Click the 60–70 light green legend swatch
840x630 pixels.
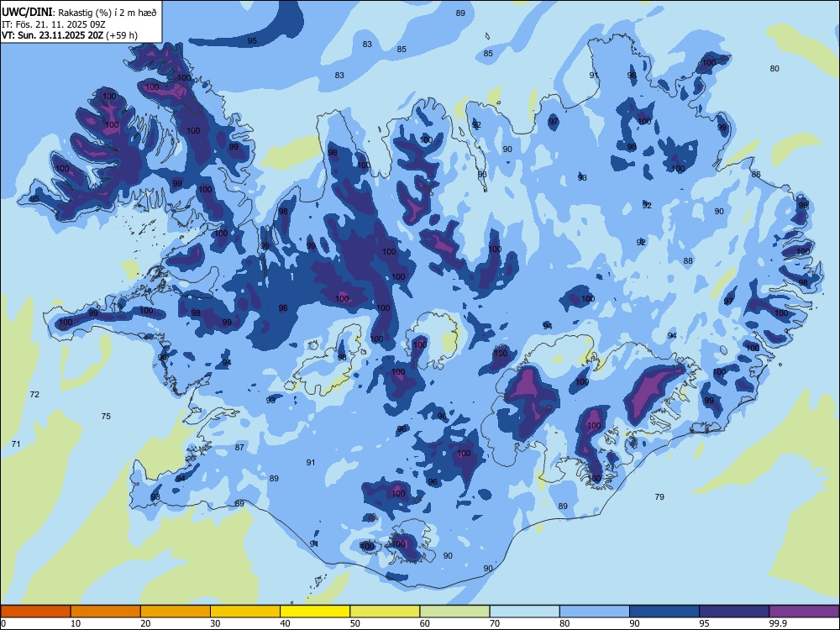pos(454,612)
